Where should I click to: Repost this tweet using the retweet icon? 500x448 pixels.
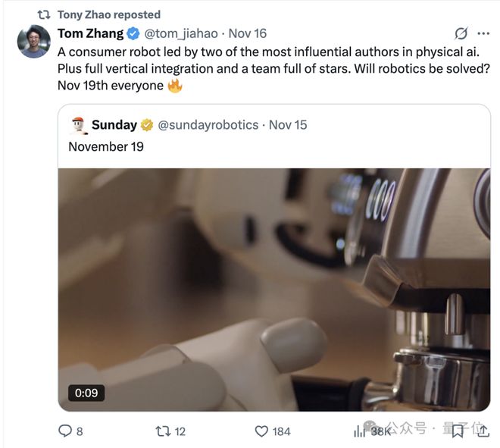click(162, 431)
